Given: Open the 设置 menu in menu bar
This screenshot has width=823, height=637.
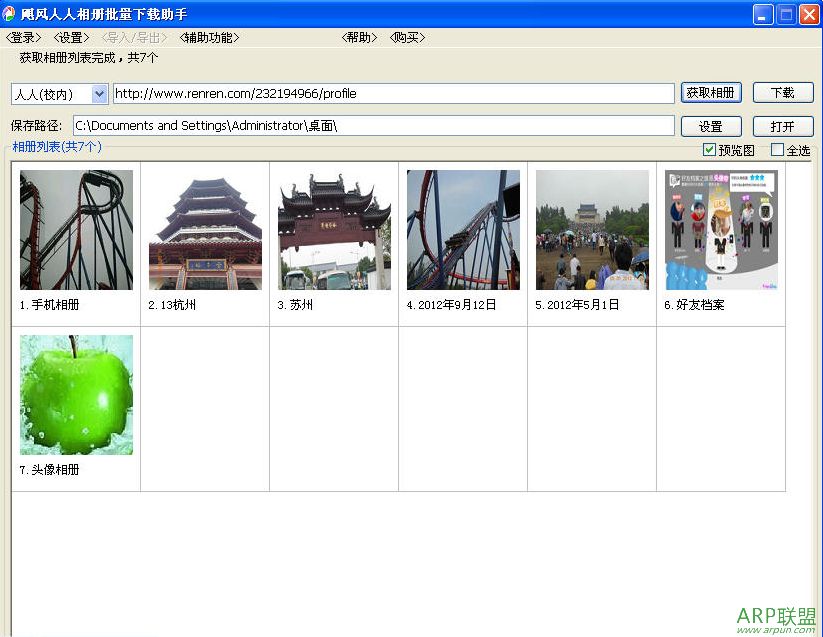Looking at the screenshot, I should [72, 38].
